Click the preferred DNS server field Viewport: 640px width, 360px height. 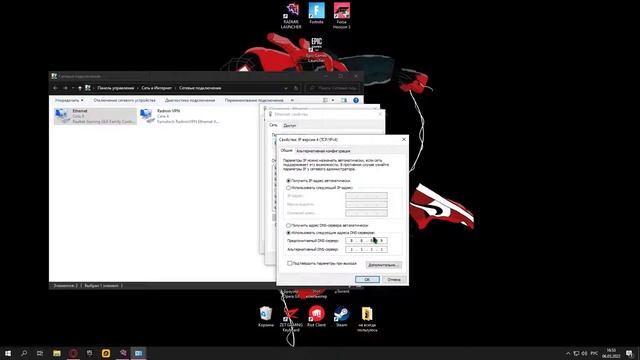coord(366,240)
